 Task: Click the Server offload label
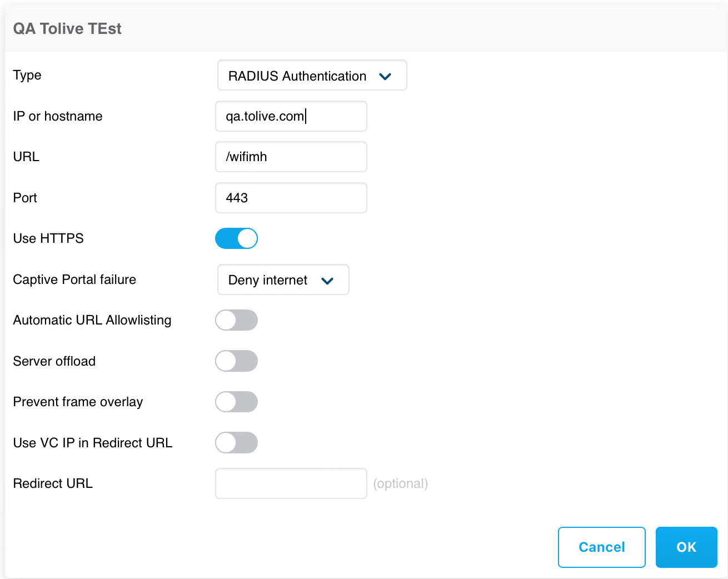pos(54,361)
